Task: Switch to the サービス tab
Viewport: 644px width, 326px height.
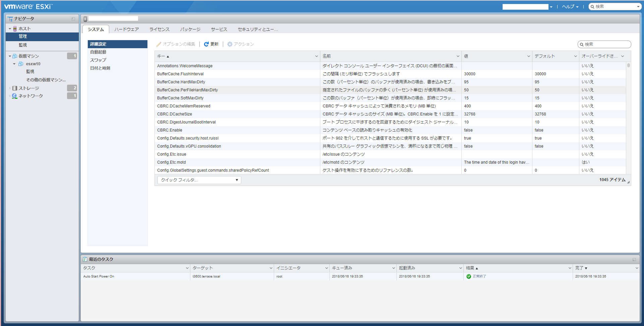Action: [219, 29]
